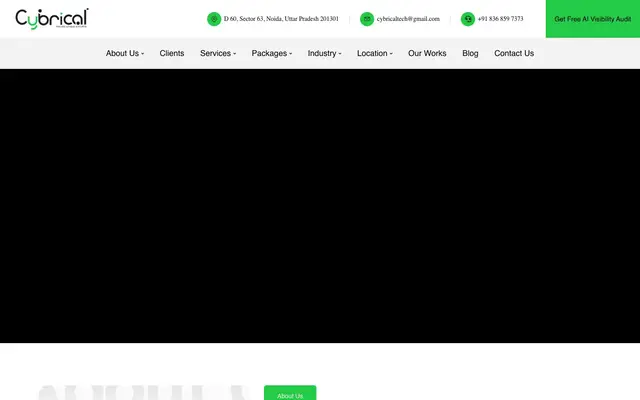Expand the About Us menu dropdown
This screenshot has height=400, width=640.
point(125,53)
